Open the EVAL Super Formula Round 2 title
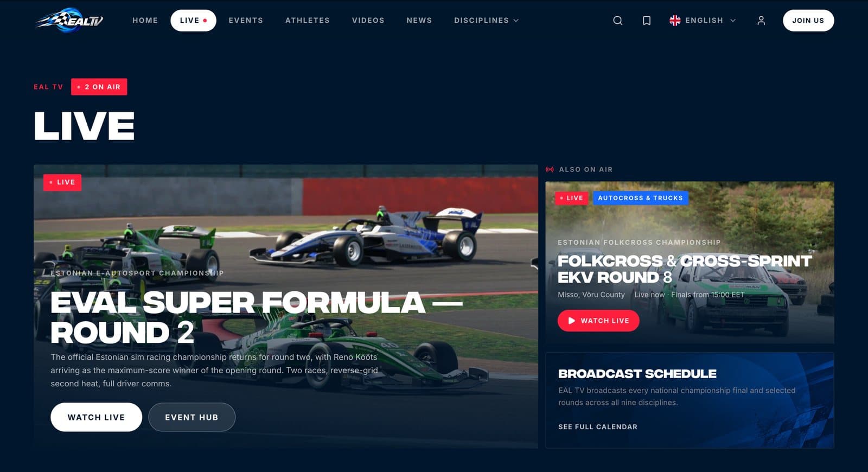 point(257,317)
